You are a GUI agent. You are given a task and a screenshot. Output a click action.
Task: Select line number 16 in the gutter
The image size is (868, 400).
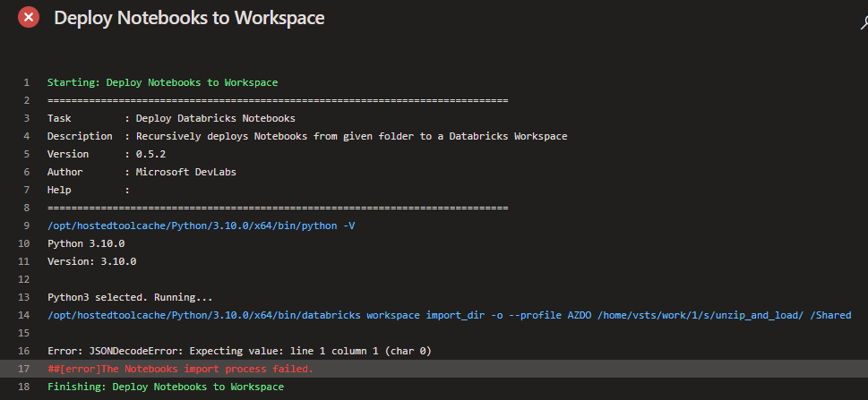24,351
